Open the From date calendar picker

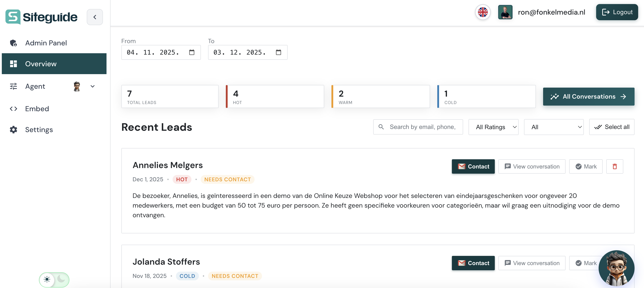point(191,52)
